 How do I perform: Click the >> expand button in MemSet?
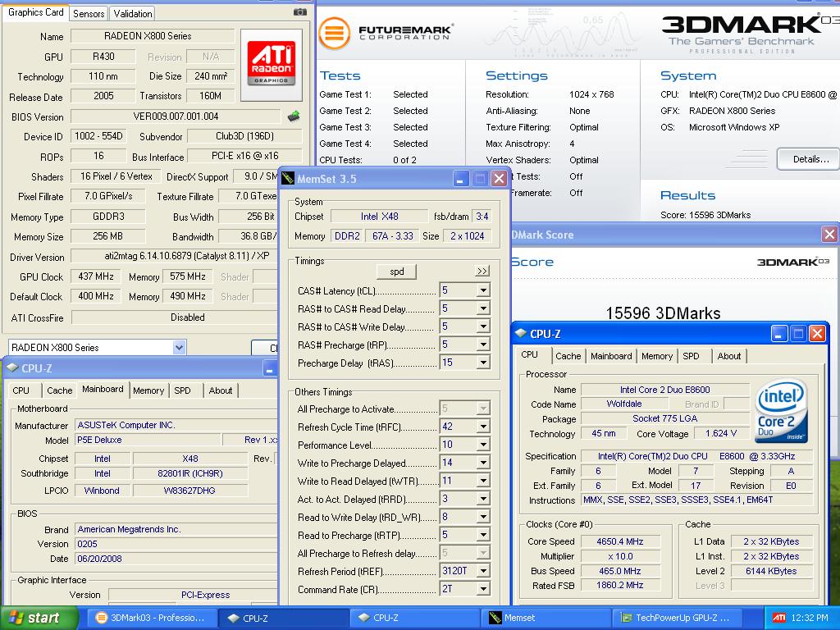pyautogui.click(x=482, y=271)
